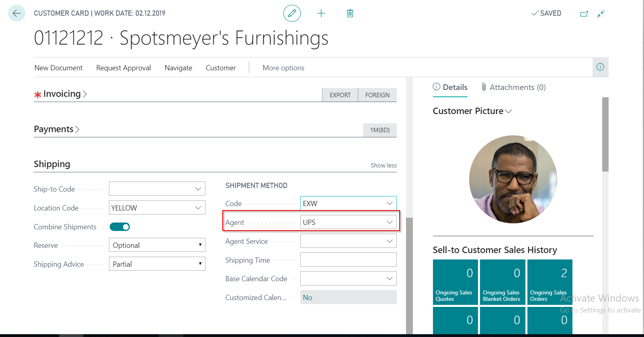Open the Reserve dropdown

[200, 245]
